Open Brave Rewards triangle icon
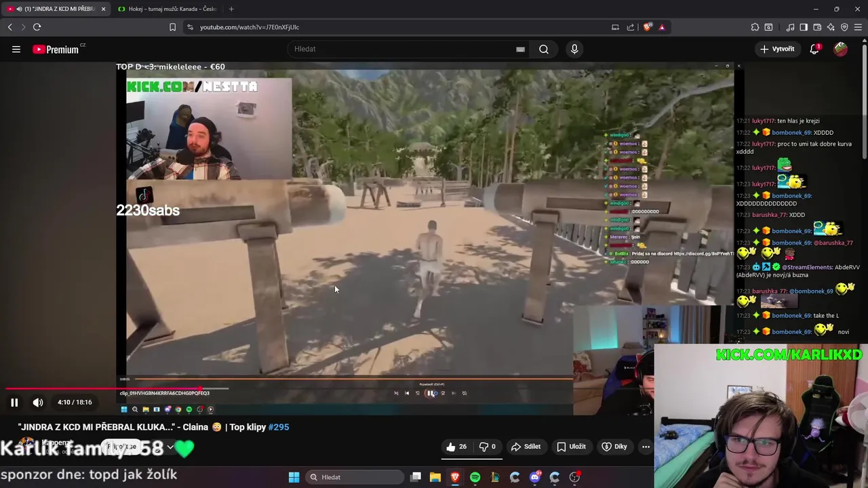Image resolution: width=868 pixels, height=488 pixels. click(662, 27)
